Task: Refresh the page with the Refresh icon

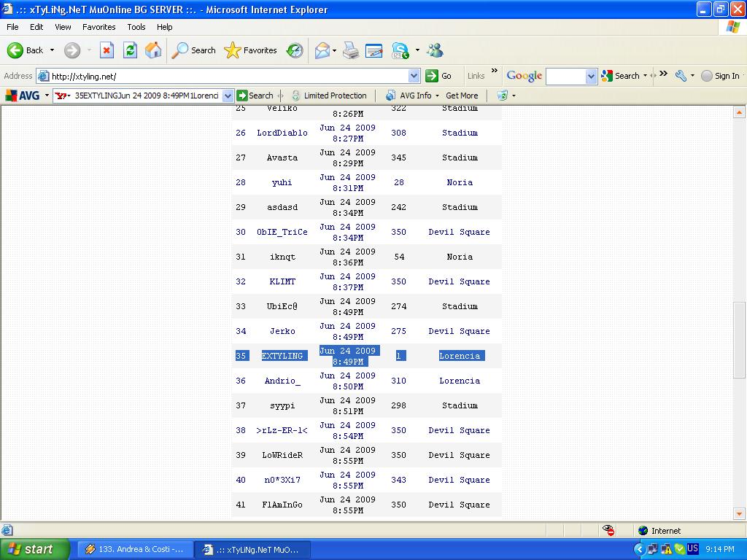Action: 130,50
